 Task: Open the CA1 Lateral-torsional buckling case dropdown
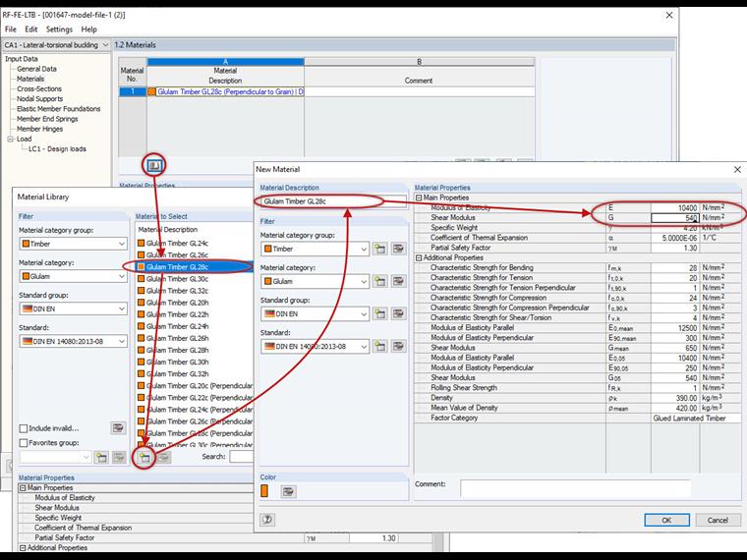[105, 45]
